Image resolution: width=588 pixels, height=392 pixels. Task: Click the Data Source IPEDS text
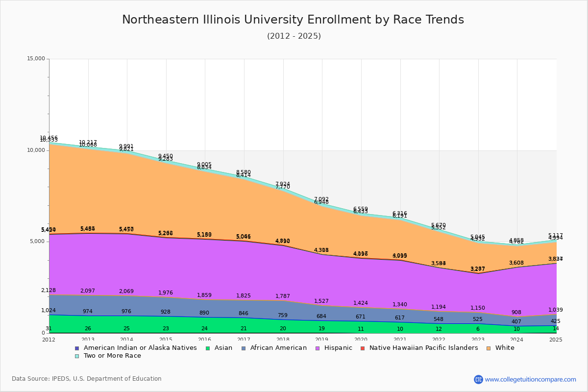click(x=87, y=379)
